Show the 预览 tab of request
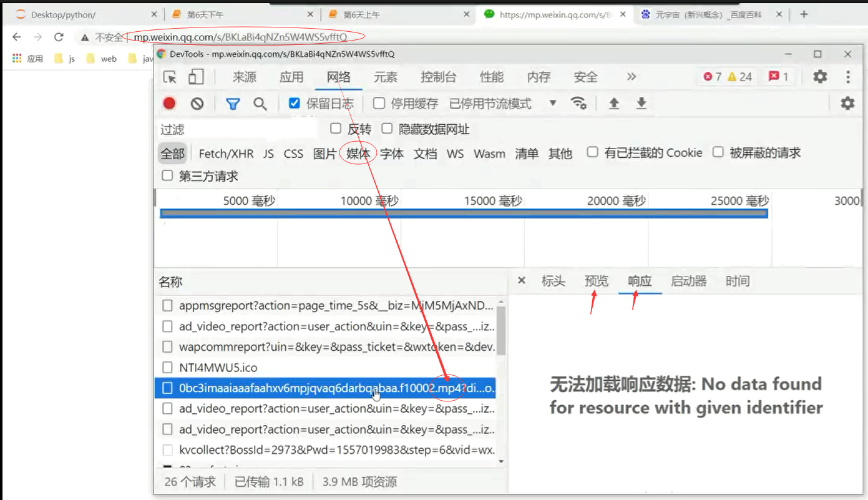 [x=597, y=281]
